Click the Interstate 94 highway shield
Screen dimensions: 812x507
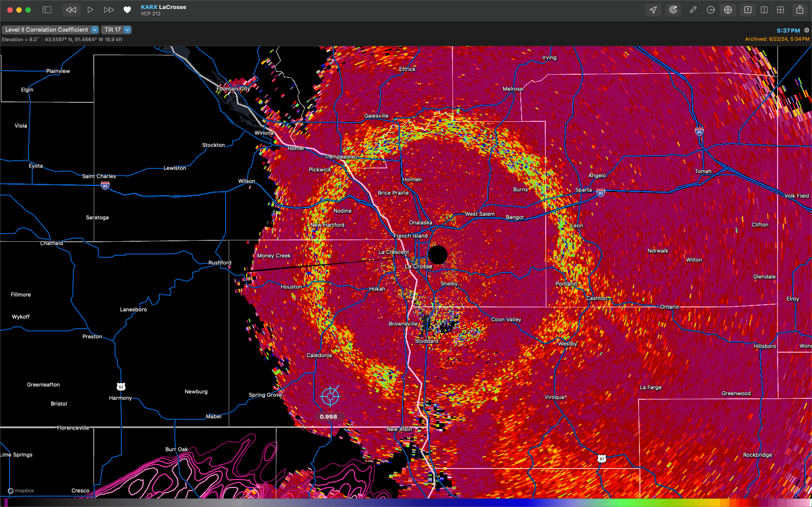click(x=699, y=132)
